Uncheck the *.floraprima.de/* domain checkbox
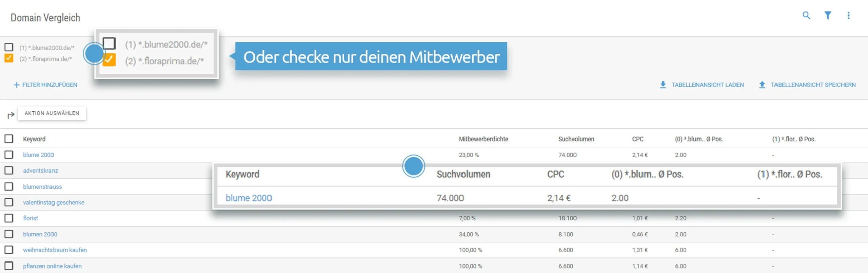 coord(9,58)
